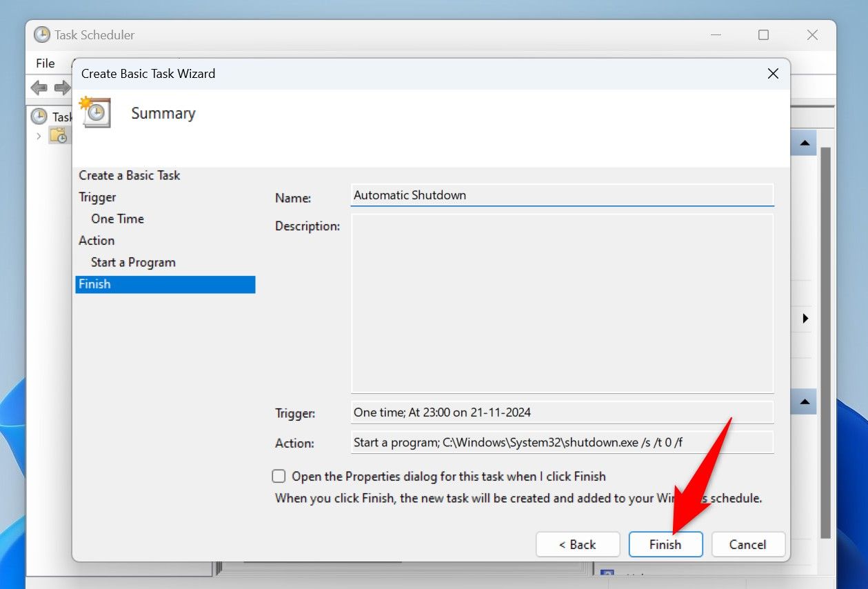Viewport: 868px width, 589px height.
Task: Select the Trigger step in wizard sidebar
Action: click(x=97, y=197)
